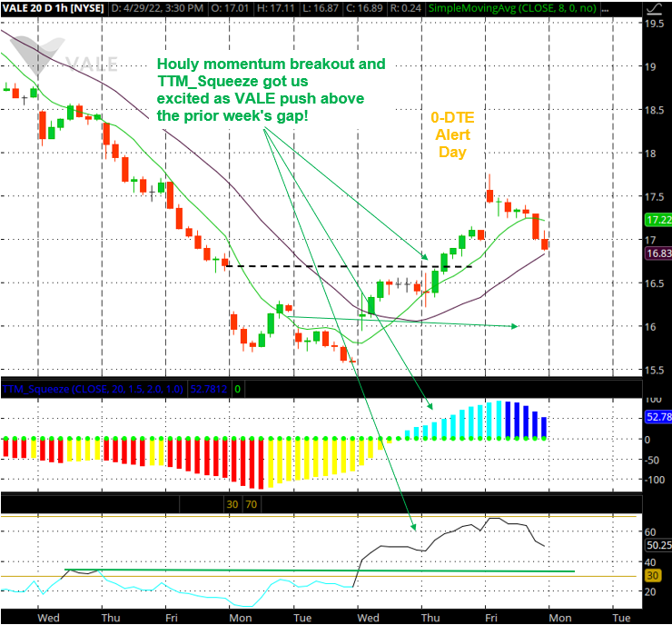The image size is (672, 625).
Task: Click the high price value H: 17.11
Action: pos(276,8)
